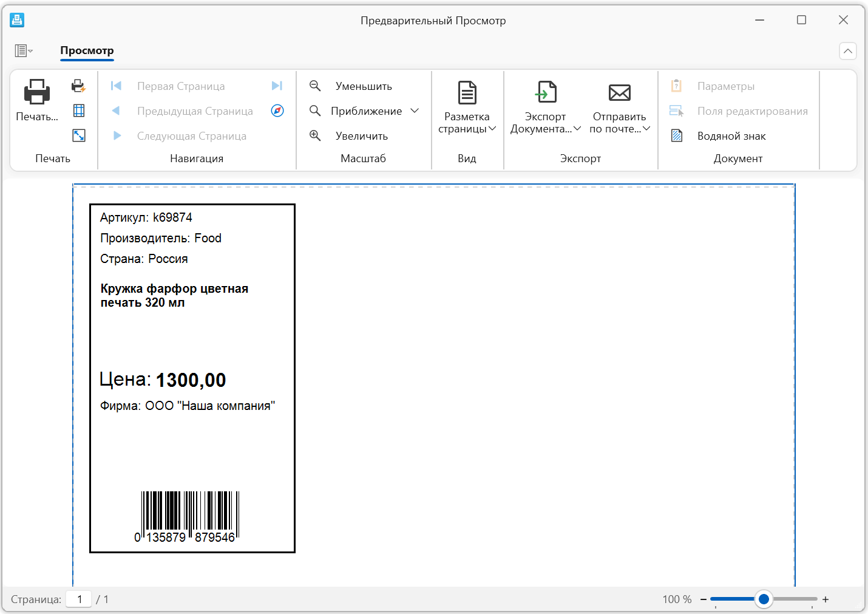Click the Export Document icon

546,92
